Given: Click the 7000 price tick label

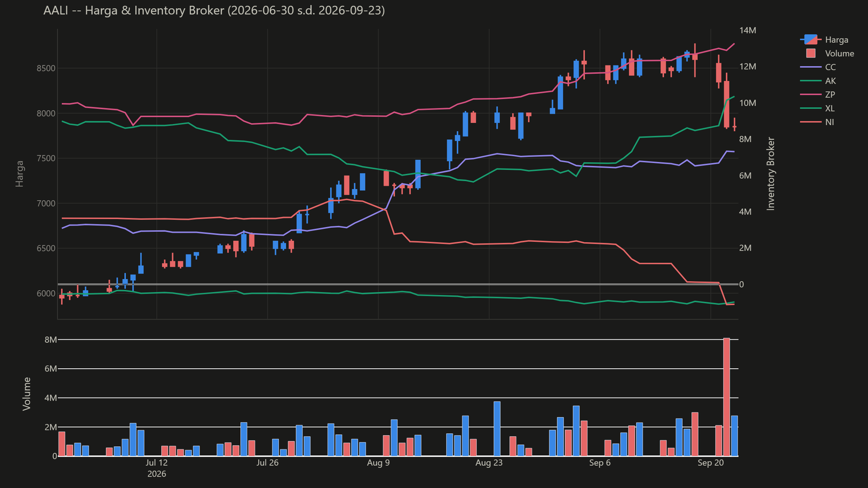Looking at the screenshot, I should click(46, 203).
